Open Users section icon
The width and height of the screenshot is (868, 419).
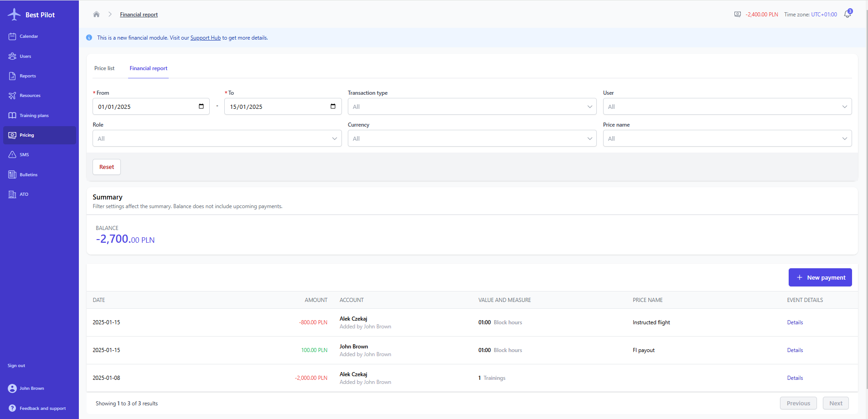pos(12,56)
